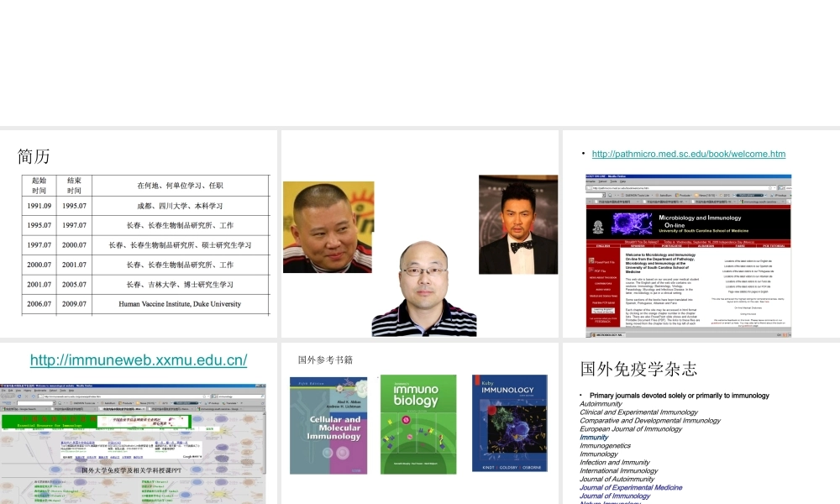
Task: Click the stop loading icon in Firefox toolbar
Action: [x=26, y=396]
